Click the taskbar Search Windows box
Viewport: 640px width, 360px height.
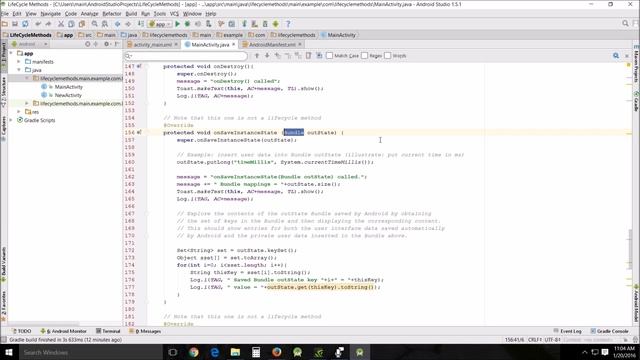[90, 352]
